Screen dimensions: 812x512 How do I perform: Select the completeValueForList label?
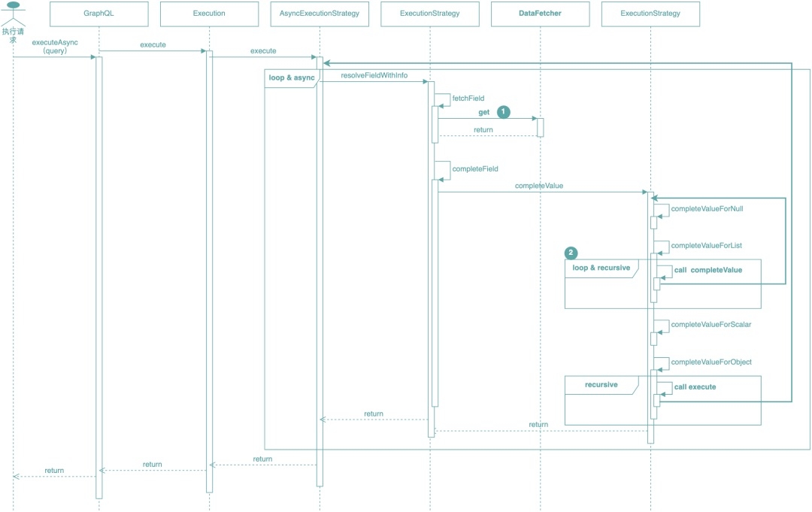point(705,246)
